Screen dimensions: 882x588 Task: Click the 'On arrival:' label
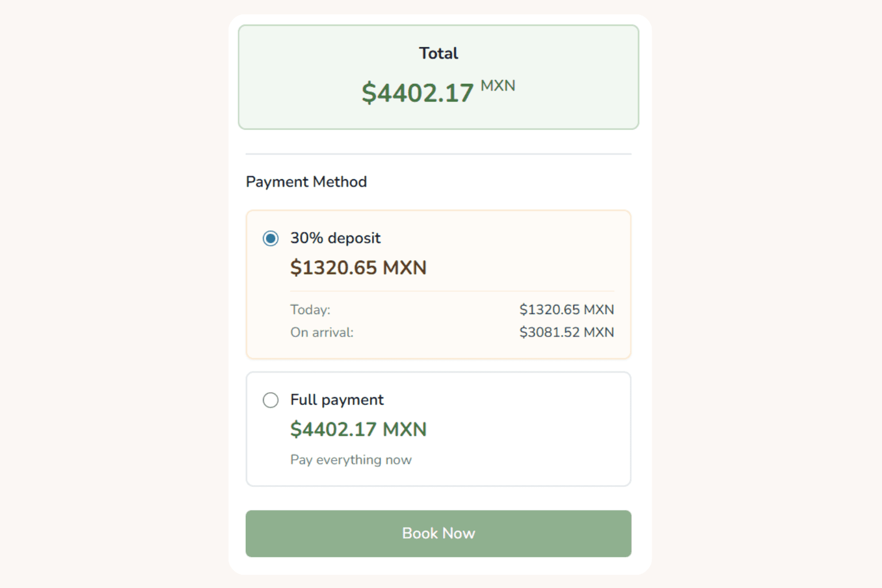(x=322, y=332)
